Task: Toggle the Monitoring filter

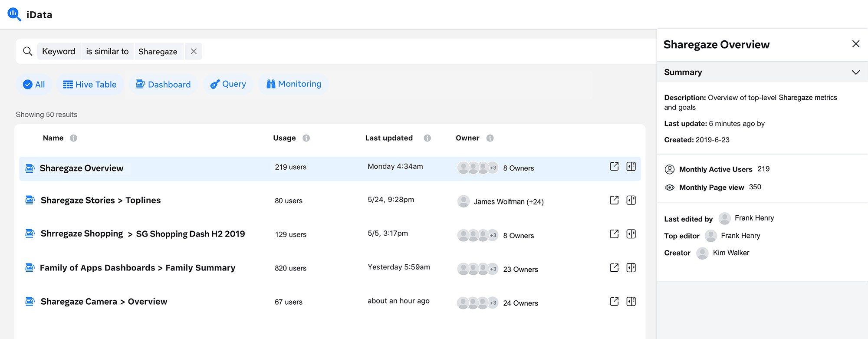Action: pyautogui.click(x=294, y=84)
